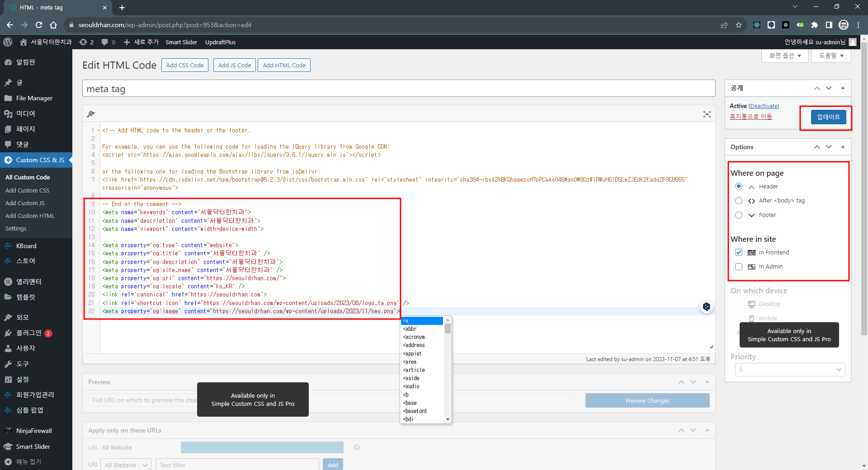Viewport: 868px width, 470px height.
Task: Open the Priority dropdown
Action: pyautogui.click(x=790, y=370)
